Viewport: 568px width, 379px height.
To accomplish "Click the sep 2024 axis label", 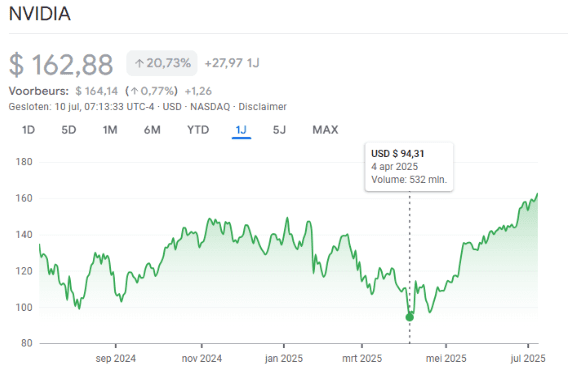I will [x=116, y=359].
